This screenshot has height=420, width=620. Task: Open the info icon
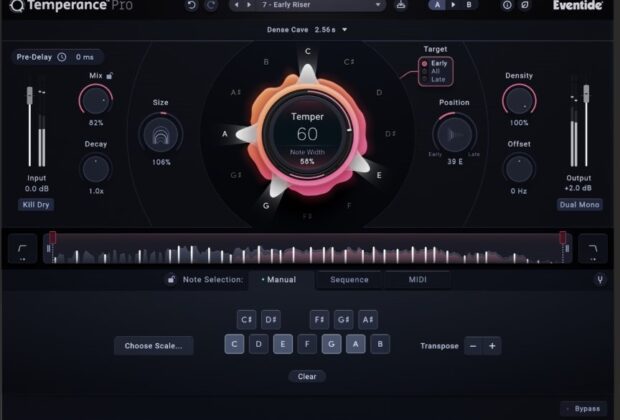click(x=507, y=5)
